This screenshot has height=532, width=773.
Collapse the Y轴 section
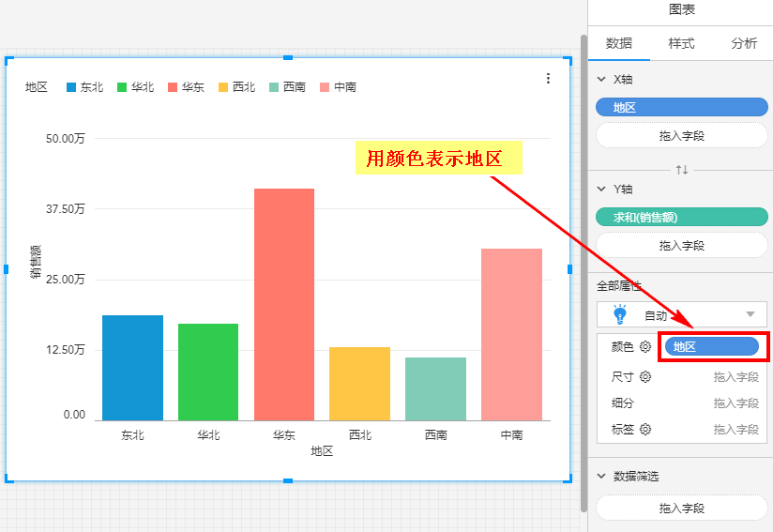click(x=601, y=190)
